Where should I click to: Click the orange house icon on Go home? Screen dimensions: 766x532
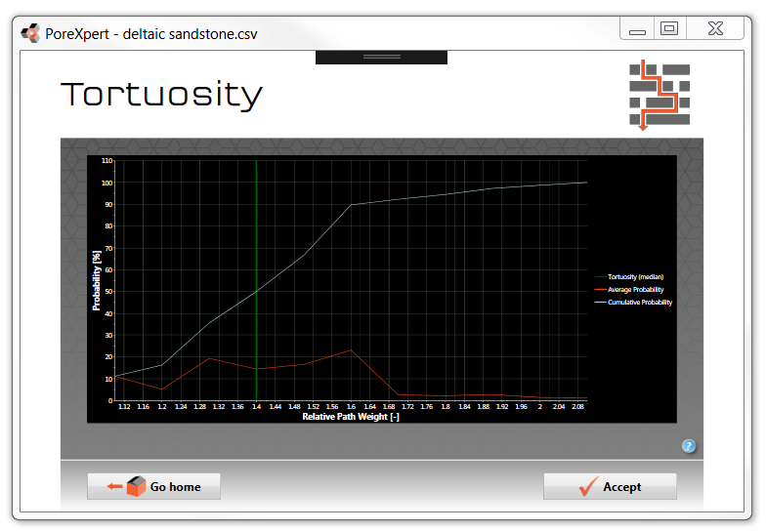click(135, 486)
